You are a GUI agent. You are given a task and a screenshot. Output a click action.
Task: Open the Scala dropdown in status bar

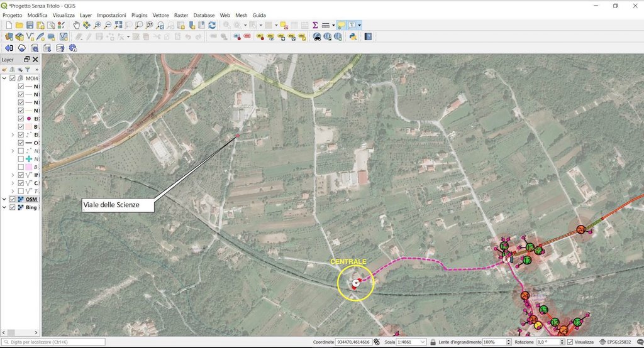coord(416,342)
